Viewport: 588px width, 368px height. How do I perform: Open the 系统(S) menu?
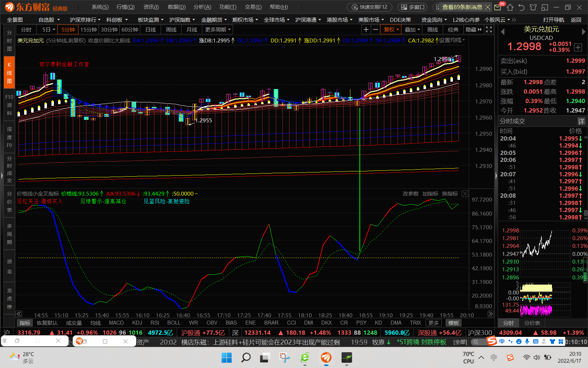100,7
